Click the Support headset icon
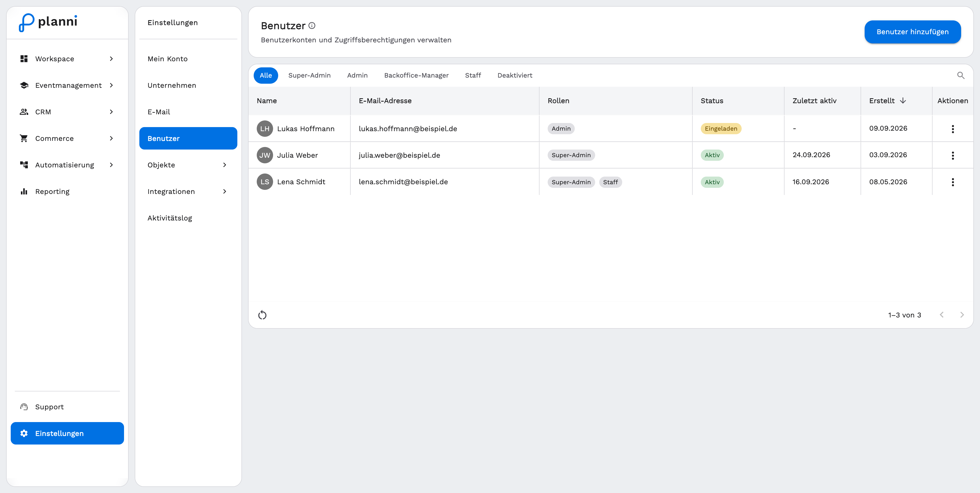 point(24,407)
